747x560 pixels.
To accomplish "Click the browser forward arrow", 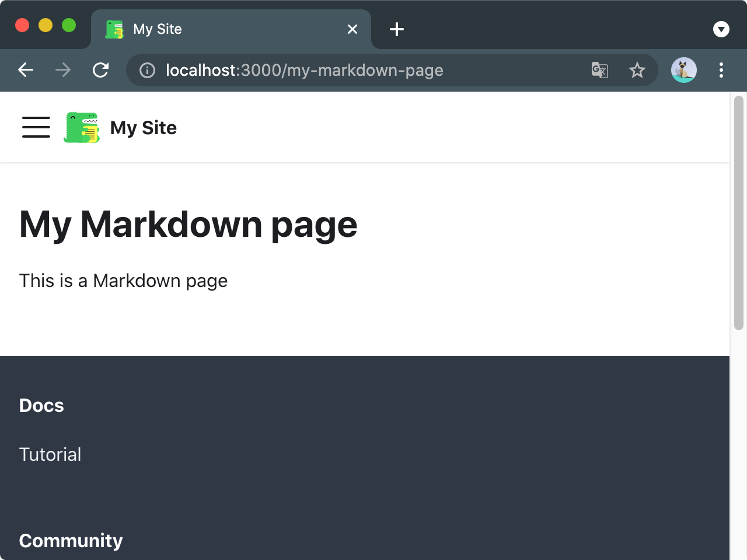I will tap(63, 70).
